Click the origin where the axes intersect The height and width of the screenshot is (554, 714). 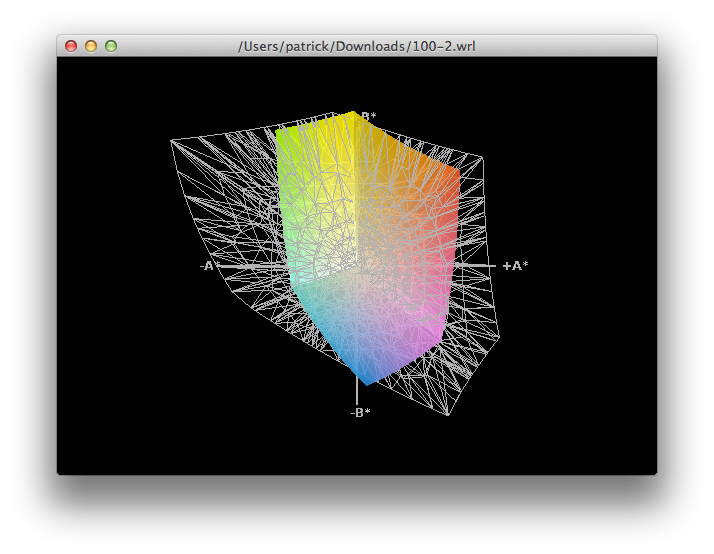[x=357, y=265]
